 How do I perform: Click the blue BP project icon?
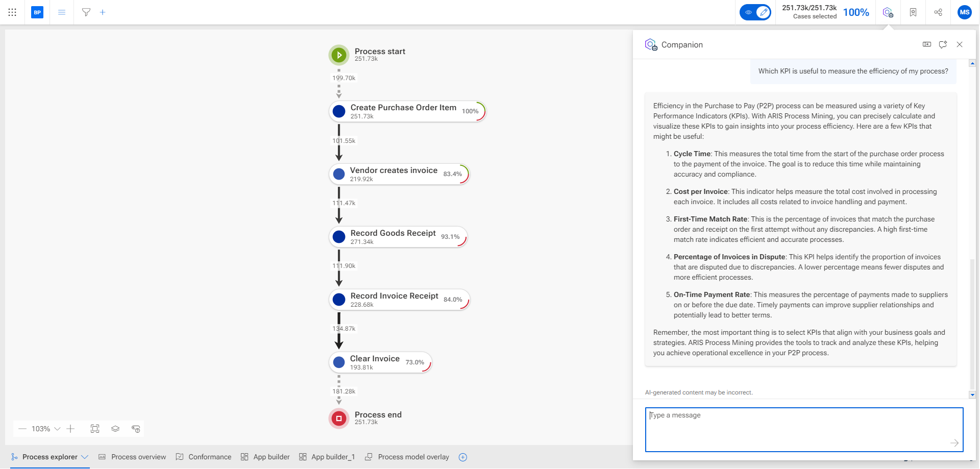[37, 12]
